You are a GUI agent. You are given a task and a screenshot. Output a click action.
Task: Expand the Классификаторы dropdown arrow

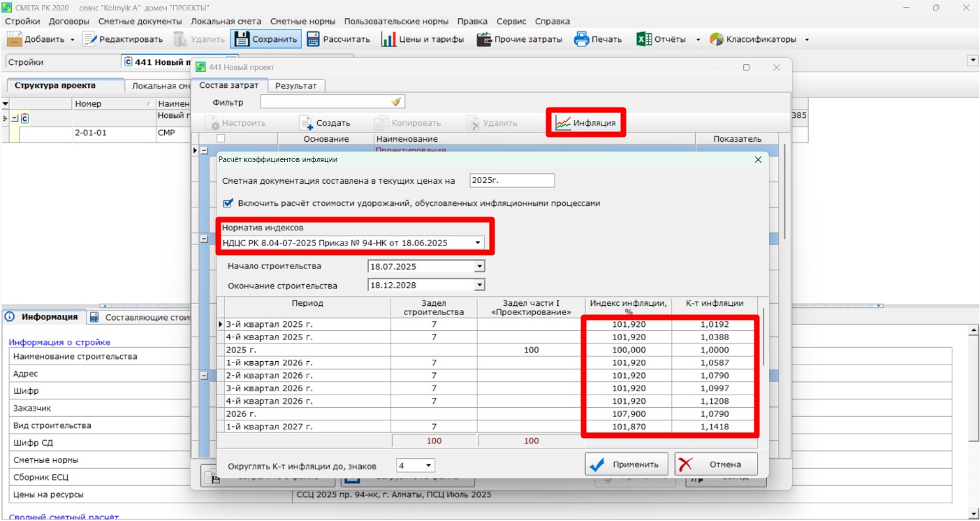click(x=807, y=39)
